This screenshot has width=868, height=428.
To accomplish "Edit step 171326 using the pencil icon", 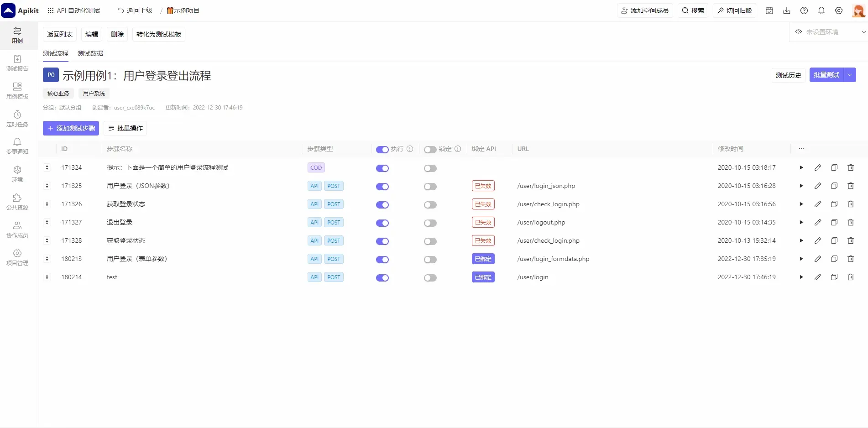I will [817, 204].
